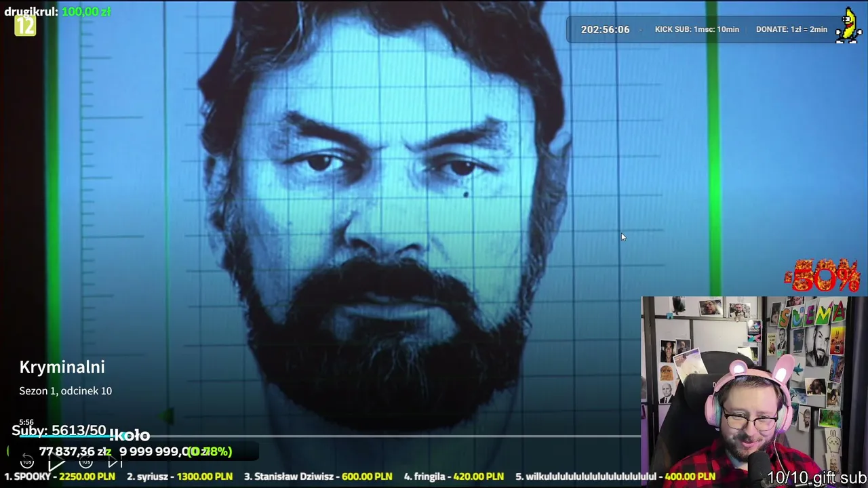The image size is (868, 488).
Task: Click the show title "Kryminalni"
Action: tap(62, 367)
